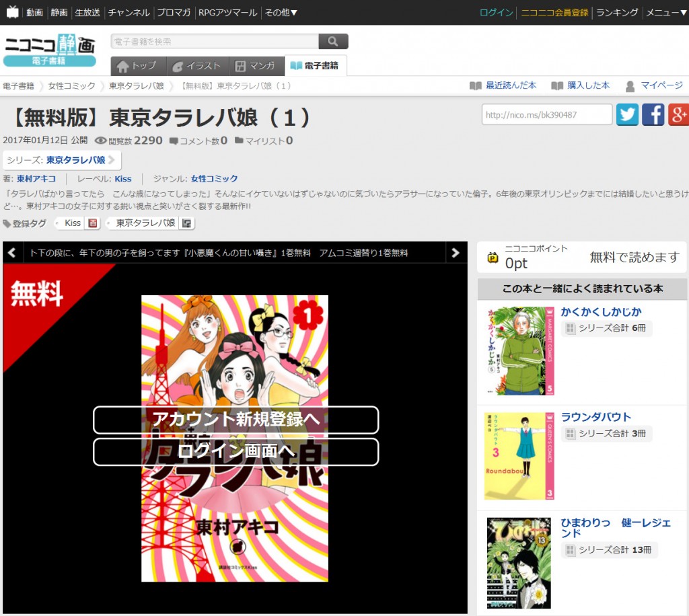The height and width of the screenshot is (616, 689).
Task: Click アカウント新規登録へ button
Action: (236, 420)
